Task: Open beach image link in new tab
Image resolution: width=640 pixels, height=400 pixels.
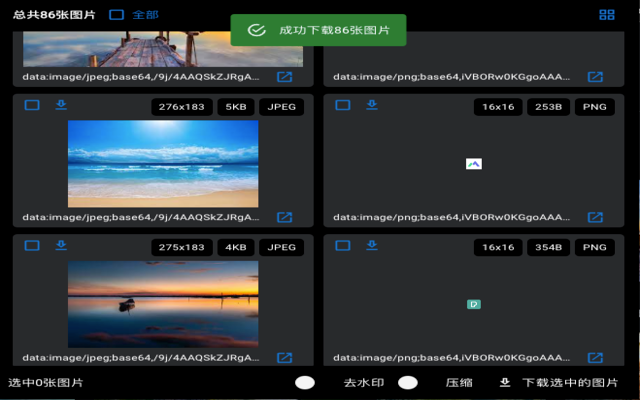Action: click(284, 217)
